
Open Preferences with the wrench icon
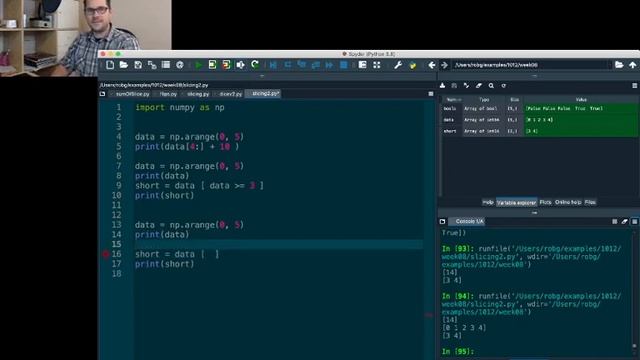pyautogui.click(x=398, y=65)
